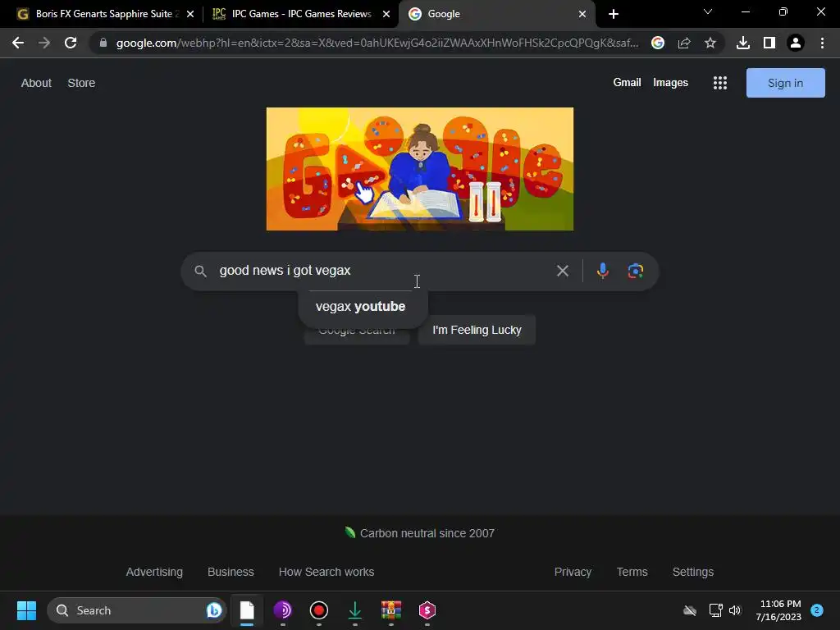Open the green download manager taskbar icon
The height and width of the screenshot is (630, 840).
tap(354, 610)
